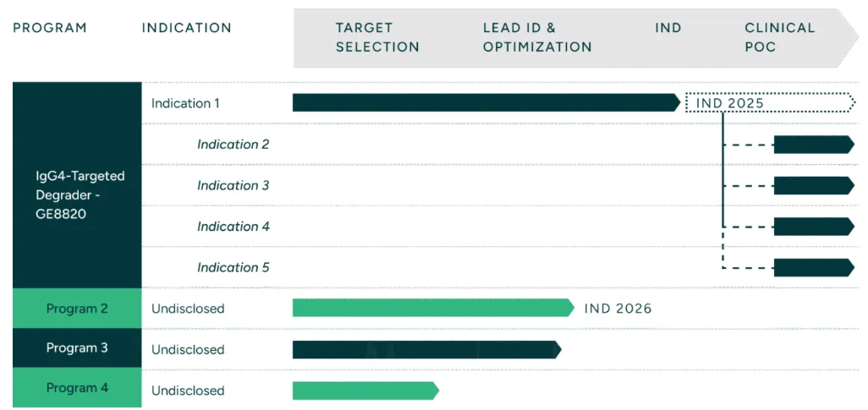868x410 pixels.
Task: Click the IND 2026 milestone label
Action: [x=618, y=309]
